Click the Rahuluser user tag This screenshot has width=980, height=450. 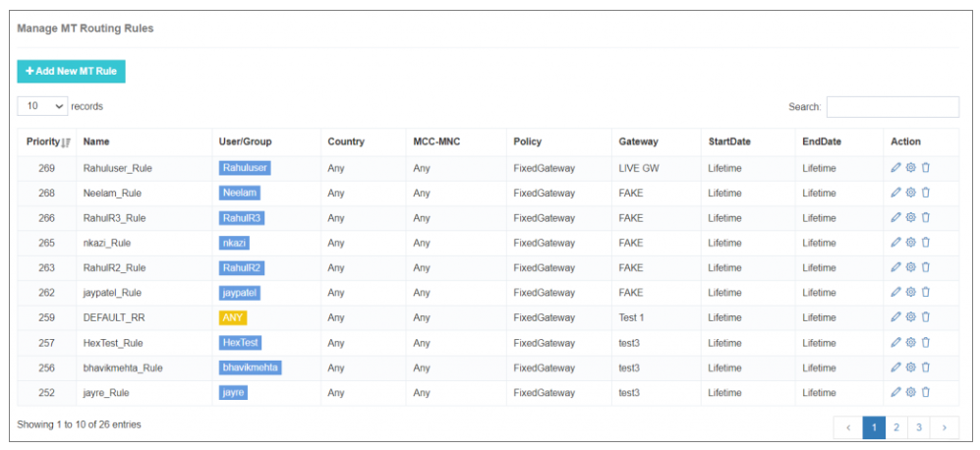click(245, 168)
